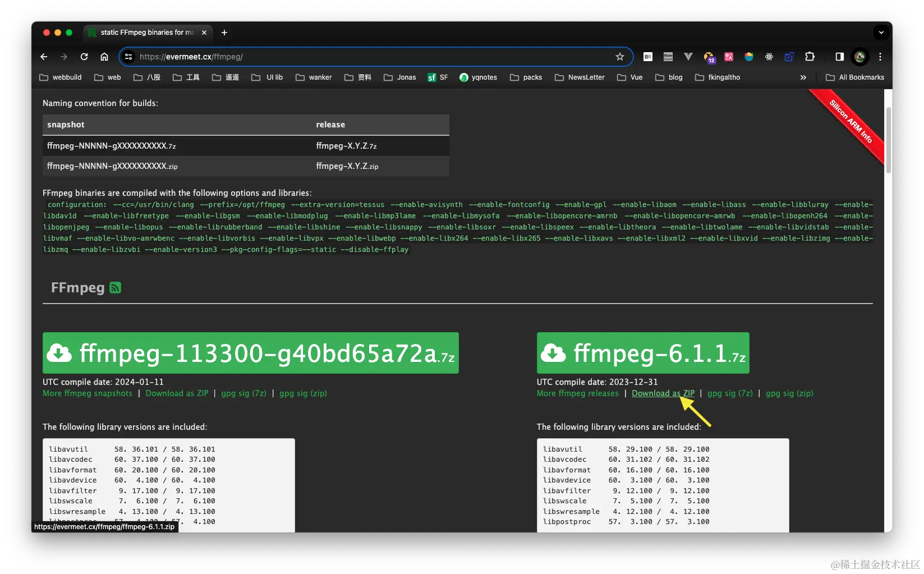Open the blue pop-out window extension
Screen dimensions: 924x574
[x=789, y=57]
